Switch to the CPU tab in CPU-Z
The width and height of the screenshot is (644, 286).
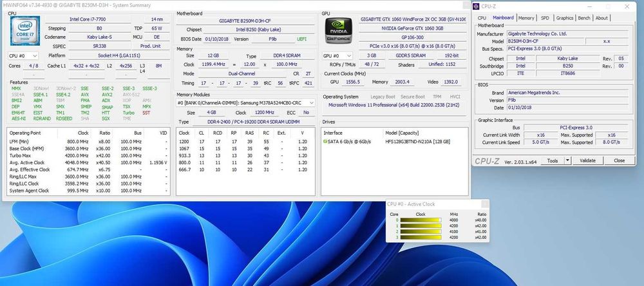482,18
